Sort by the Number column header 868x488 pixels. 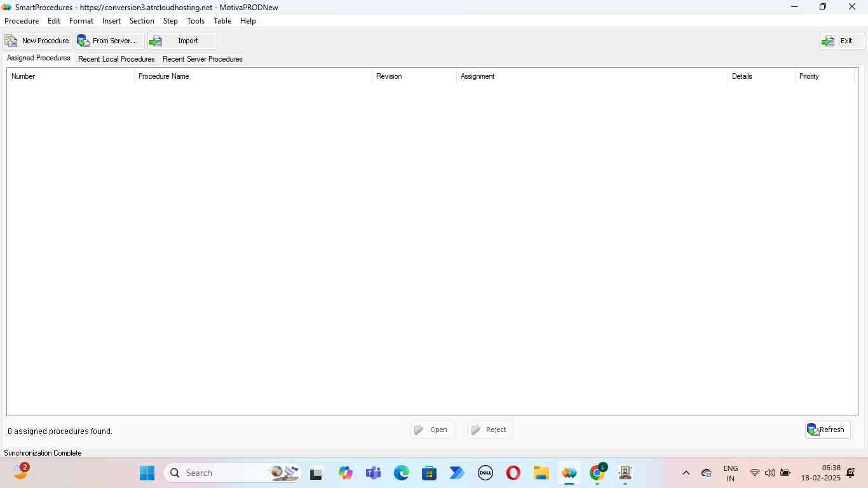[71, 76]
